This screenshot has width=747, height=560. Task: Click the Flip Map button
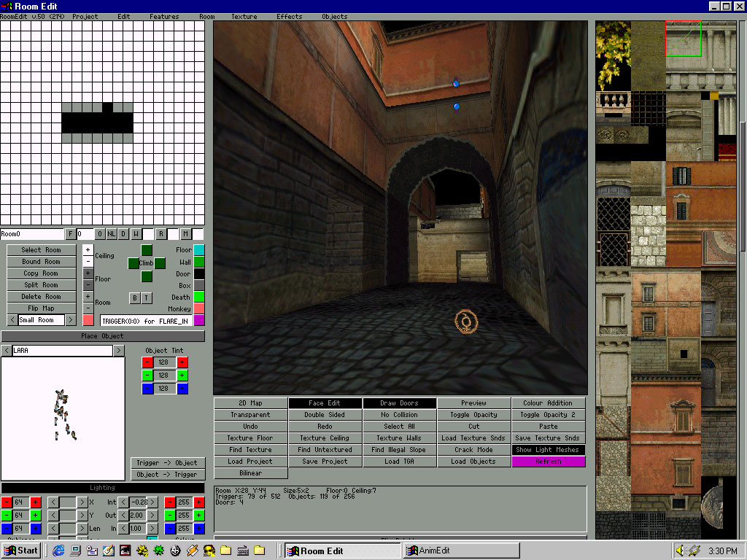pos(42,308)
